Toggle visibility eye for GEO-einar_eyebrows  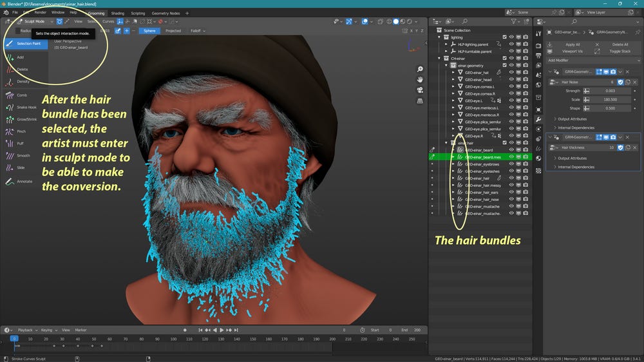511,164
